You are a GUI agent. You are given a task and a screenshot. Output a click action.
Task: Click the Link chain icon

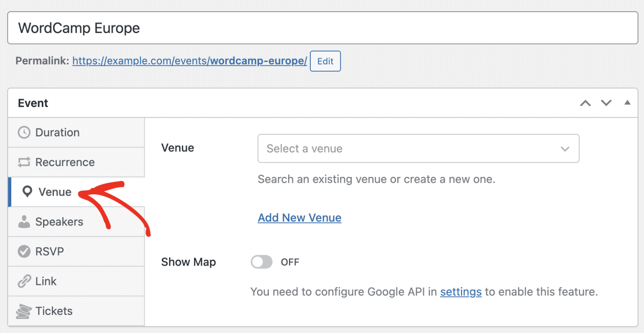pos(24,281)
